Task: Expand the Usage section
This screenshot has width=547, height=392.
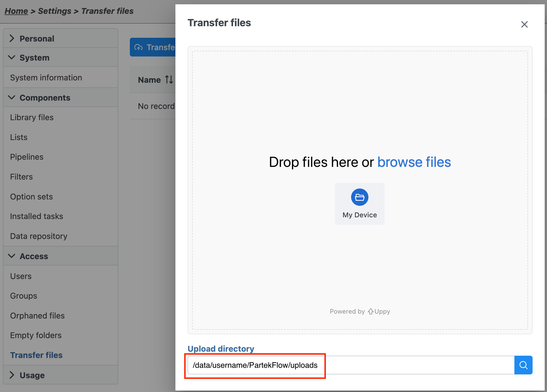Action: coord(12,375)
